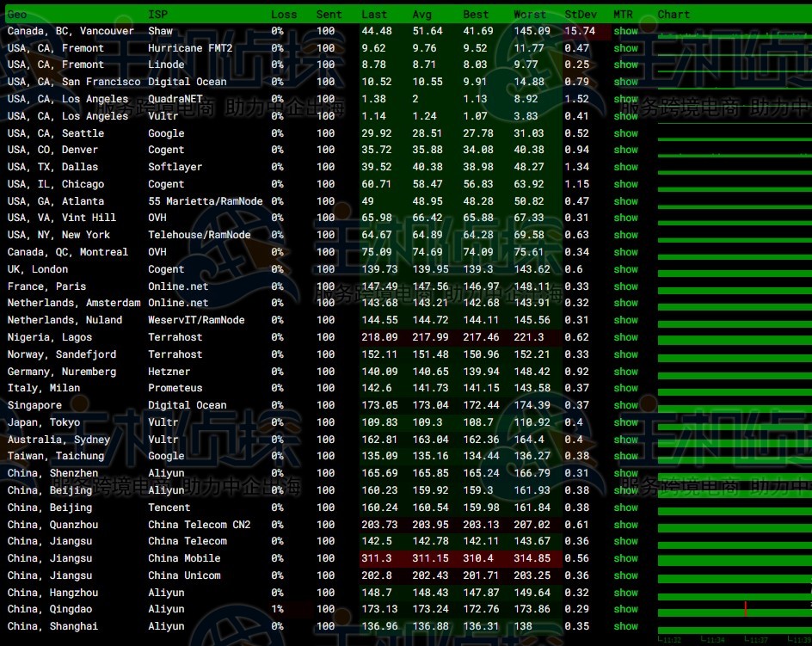
Task: Show MTR for UK, London Cogent
Action: [625, 269]
